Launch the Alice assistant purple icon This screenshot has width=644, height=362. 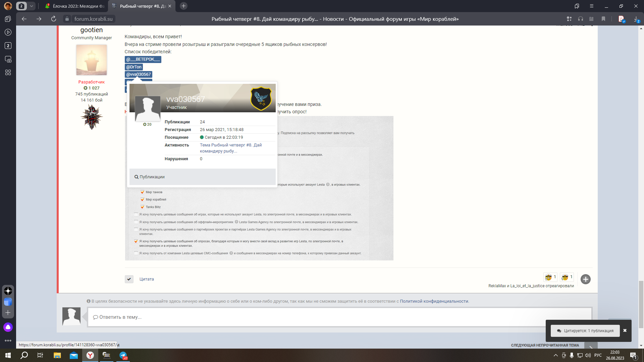point(8,327)
